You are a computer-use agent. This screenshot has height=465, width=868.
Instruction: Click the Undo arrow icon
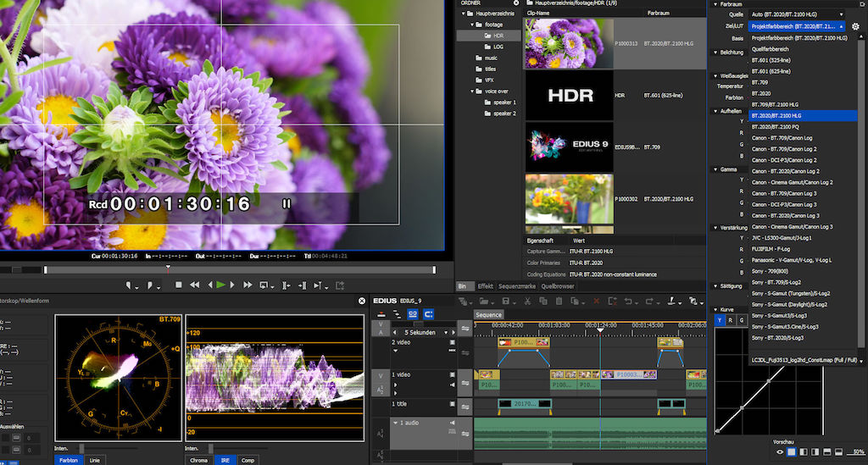pyautogui.click(x=628, y=302)
